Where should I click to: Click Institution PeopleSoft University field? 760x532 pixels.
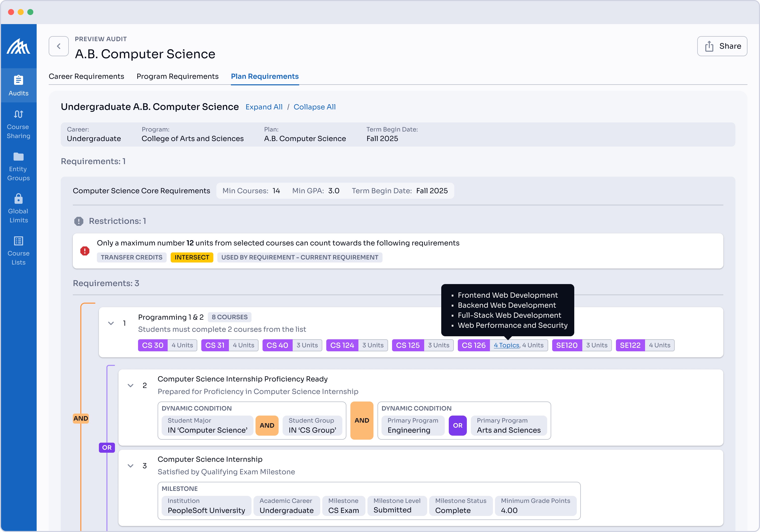point(207,506)
